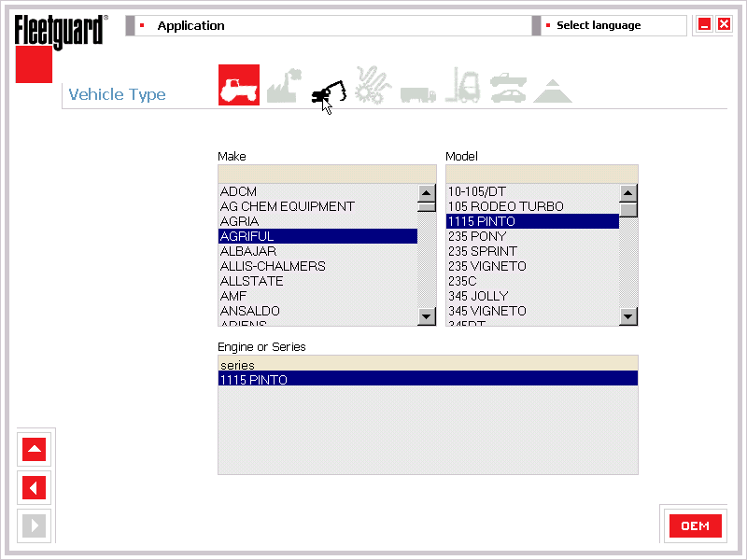747x560 pixels.
Task: Click the Model filter input field
Action: [542, 174]
